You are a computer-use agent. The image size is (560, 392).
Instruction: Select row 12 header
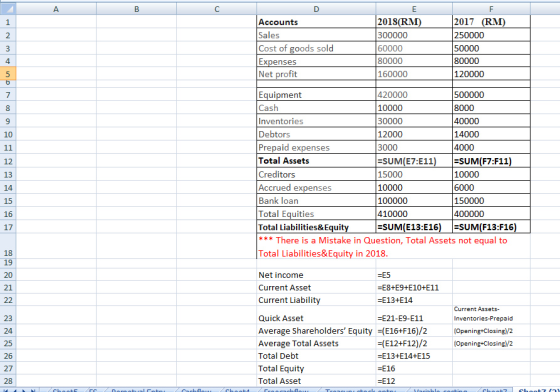[x=8, y=161]
